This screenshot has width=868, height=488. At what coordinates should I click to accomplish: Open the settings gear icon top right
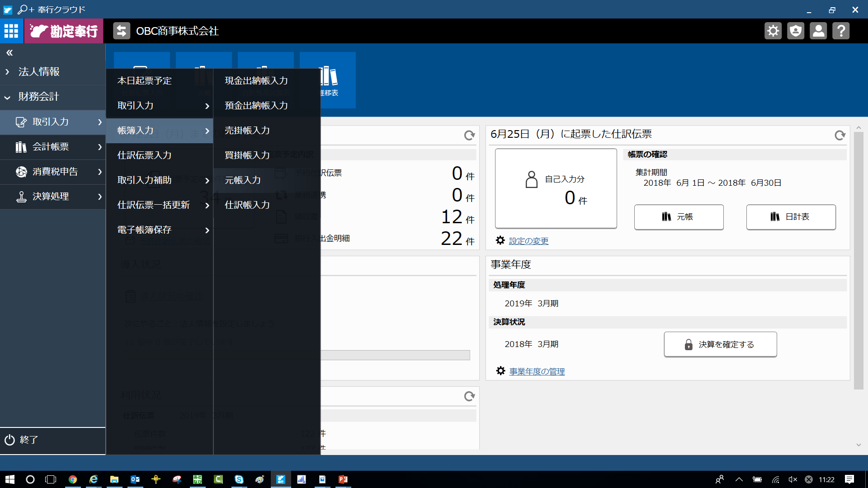(773, 31)
